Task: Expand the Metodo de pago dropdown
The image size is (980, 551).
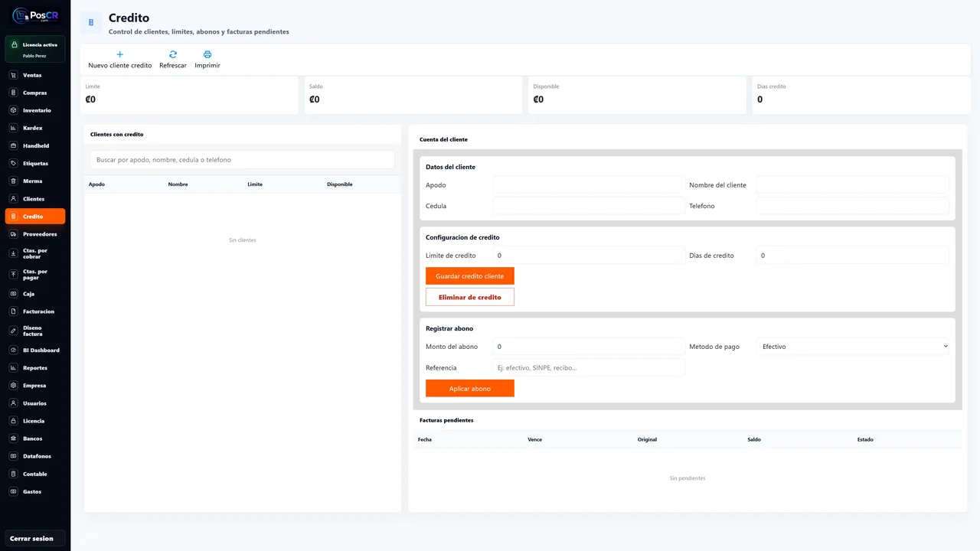Action: pos(853,347)
